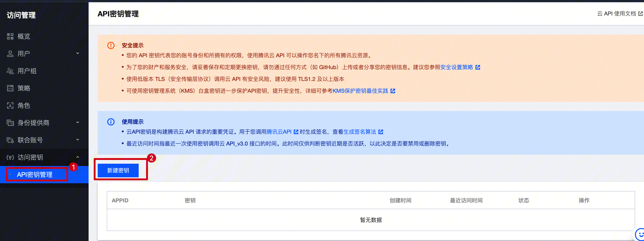644x241 pixels.
Task: Click the APPID column header
Action: click(x=120, y=201)
